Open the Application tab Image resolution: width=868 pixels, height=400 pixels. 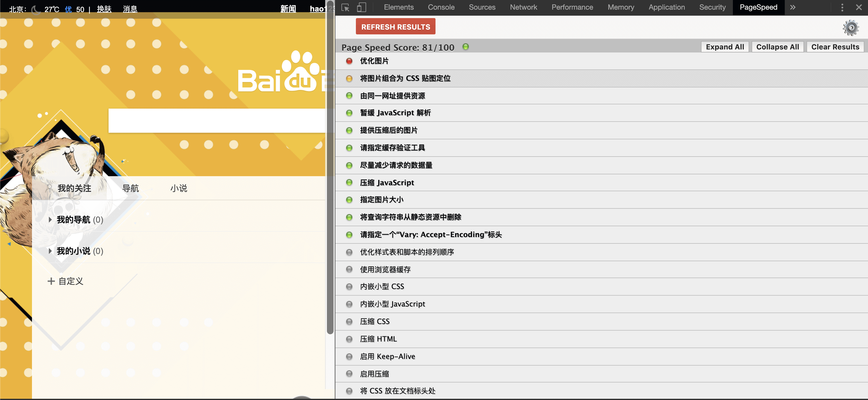[x=667, y=8]
